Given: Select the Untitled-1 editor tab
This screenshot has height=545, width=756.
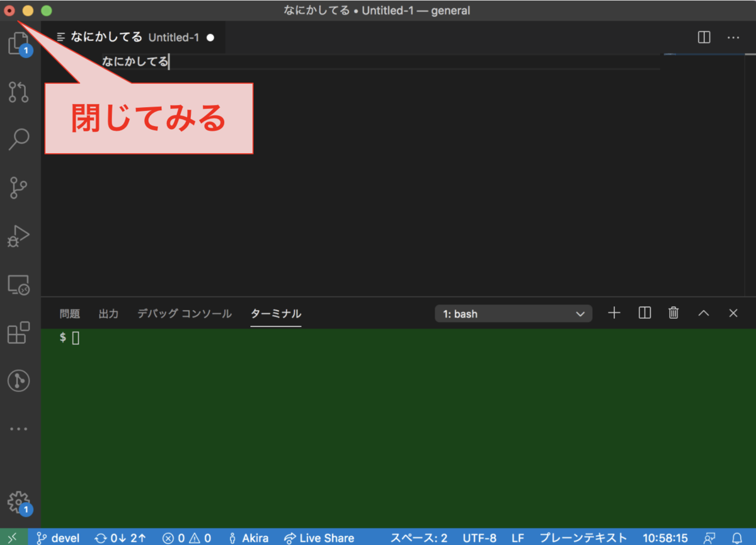Looking at the screenshot, I should click(x=134, y=38).
